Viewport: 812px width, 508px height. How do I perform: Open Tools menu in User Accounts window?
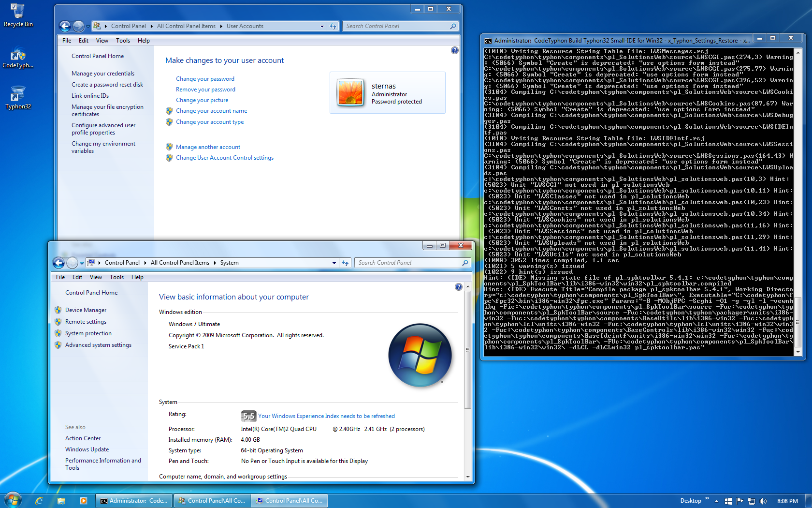coord(123,41)
